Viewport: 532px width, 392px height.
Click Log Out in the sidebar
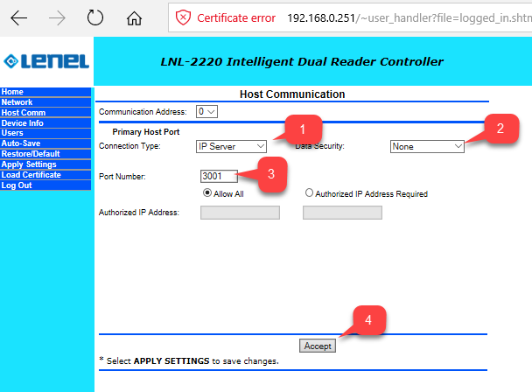[x=45, y=185]
